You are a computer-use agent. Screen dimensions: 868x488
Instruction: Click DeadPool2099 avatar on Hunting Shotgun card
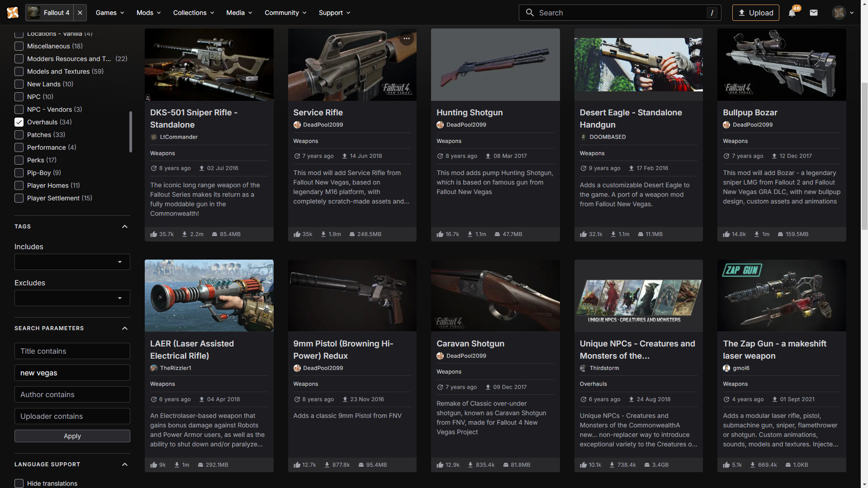coord(440,125)
